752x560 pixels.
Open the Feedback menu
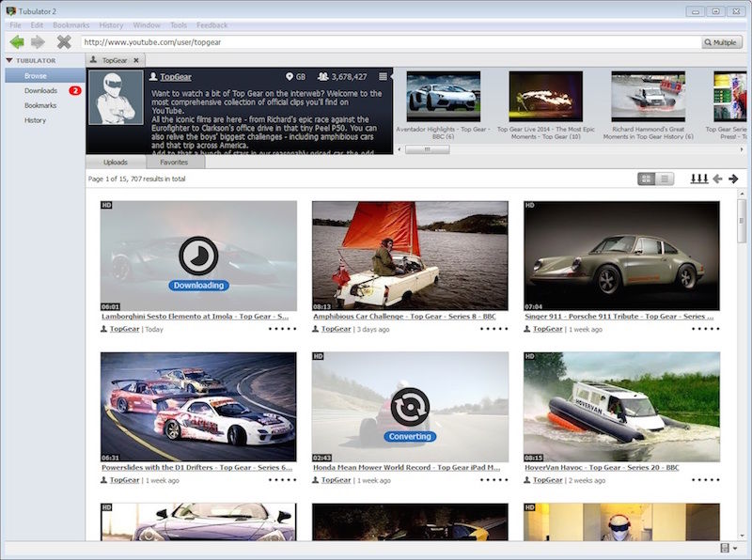[212, 25]
